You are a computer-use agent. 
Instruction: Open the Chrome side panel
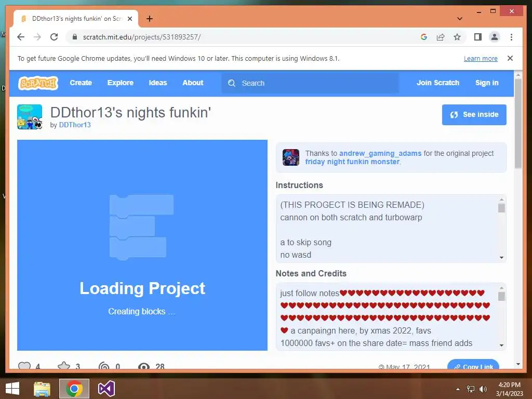click(478, 37)
